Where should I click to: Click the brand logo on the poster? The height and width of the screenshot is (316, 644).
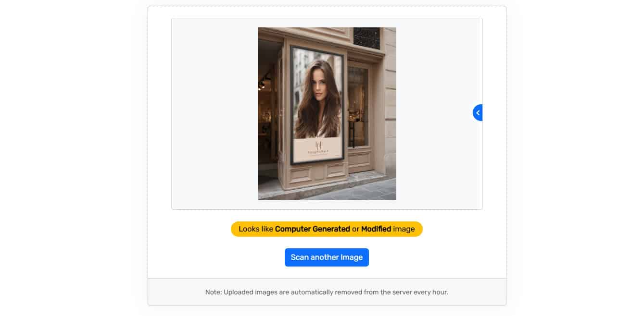318,145
